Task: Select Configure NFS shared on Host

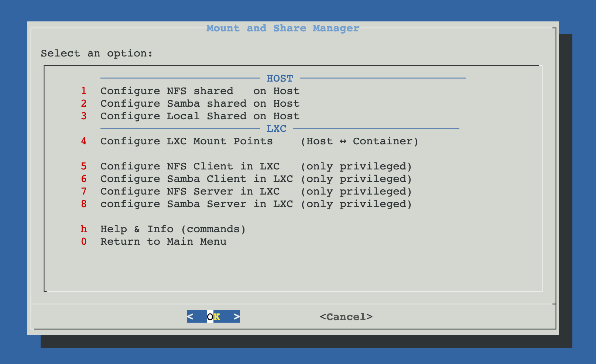Action: 199,91
